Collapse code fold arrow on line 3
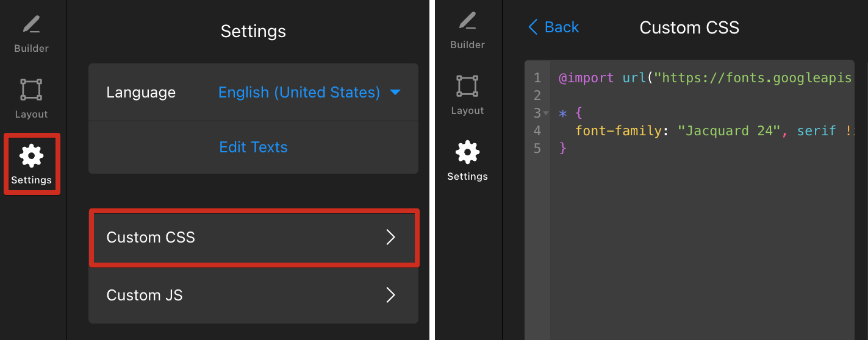The height and width of the screenshot is (340, 868). coord(546,113)
